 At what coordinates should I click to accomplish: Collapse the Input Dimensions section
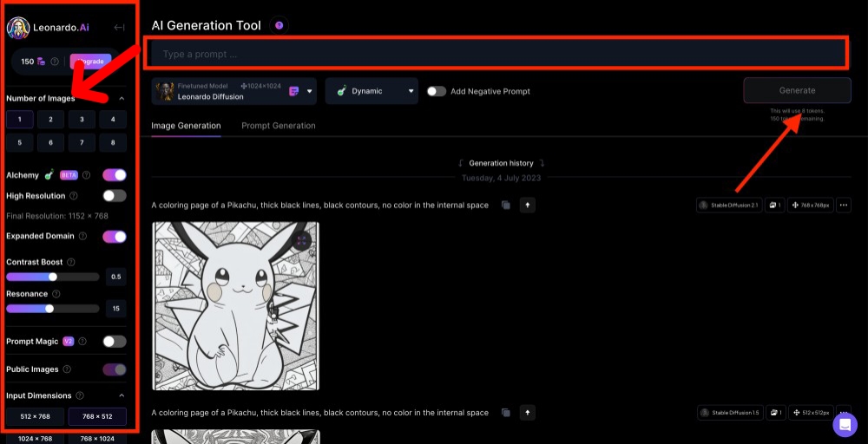122,396
